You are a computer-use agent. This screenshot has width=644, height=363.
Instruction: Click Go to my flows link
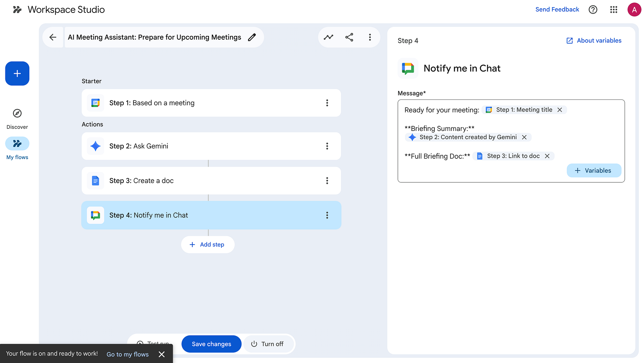click(x=127, y=354)
